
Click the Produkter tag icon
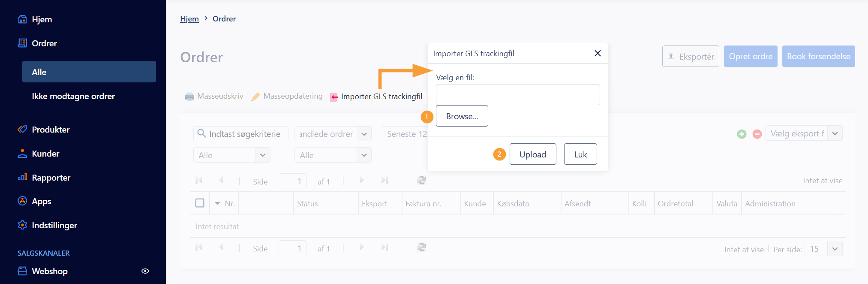coord(22,130)
